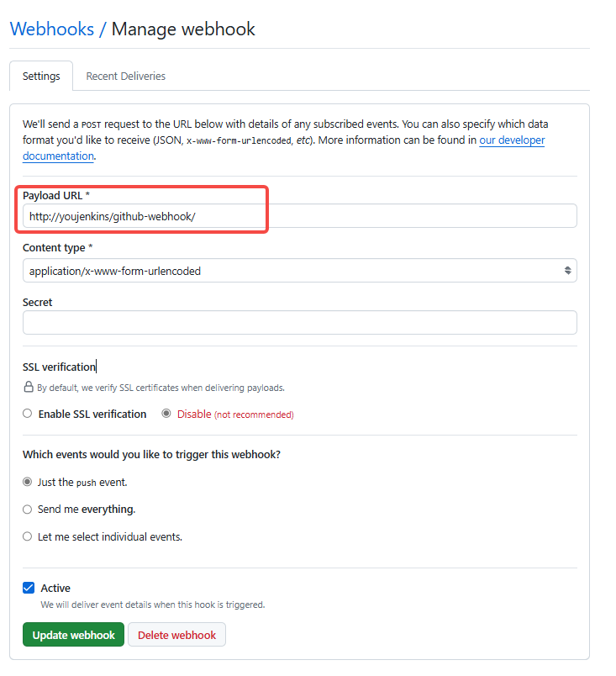
Task: Select the Disable SSL verification option
Action: coord(166,414)
